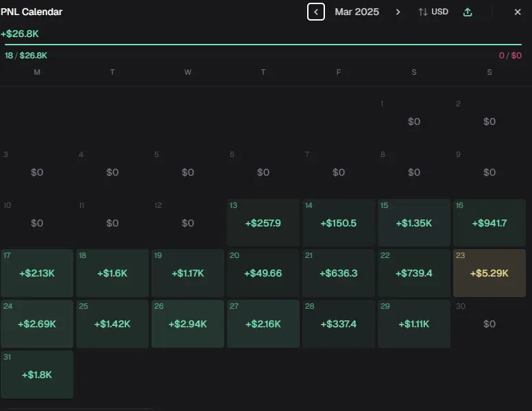Select day 26 cell showing +$2.94K

[188, 324]
